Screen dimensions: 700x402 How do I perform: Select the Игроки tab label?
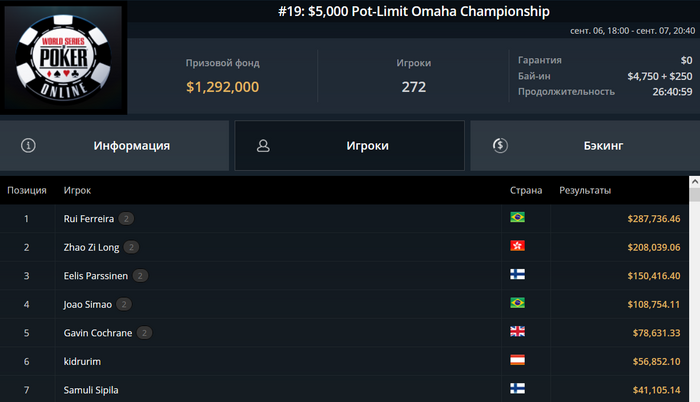point(367,146)
